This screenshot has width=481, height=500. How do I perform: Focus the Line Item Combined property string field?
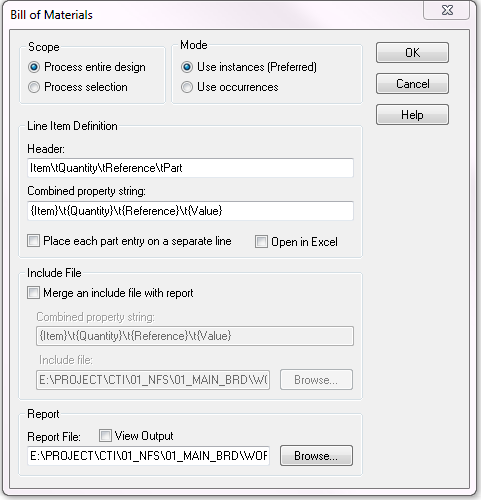pyautogui.click(x=190, y=211)
